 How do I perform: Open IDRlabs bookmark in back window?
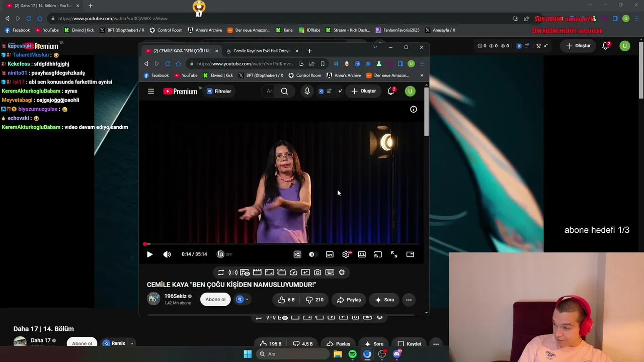tap(309, 30)
